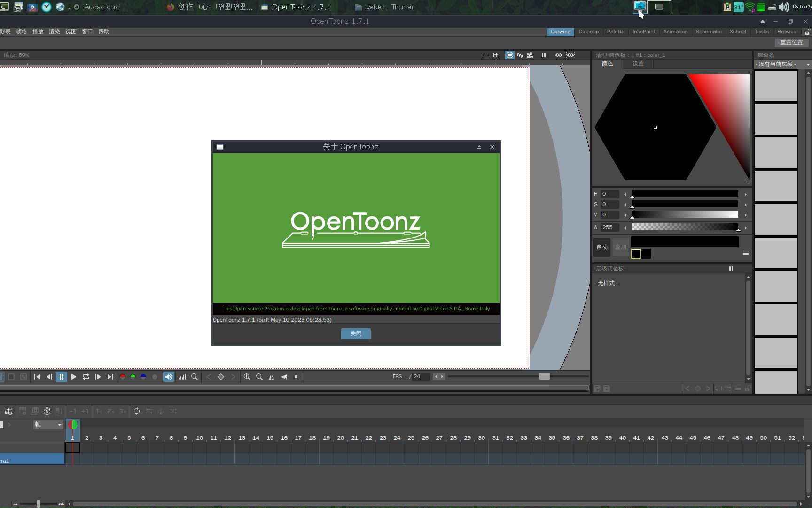Click the magnifier locator icon
The height and width of the screenshot is (508, 812).
(x=195, y=377)
